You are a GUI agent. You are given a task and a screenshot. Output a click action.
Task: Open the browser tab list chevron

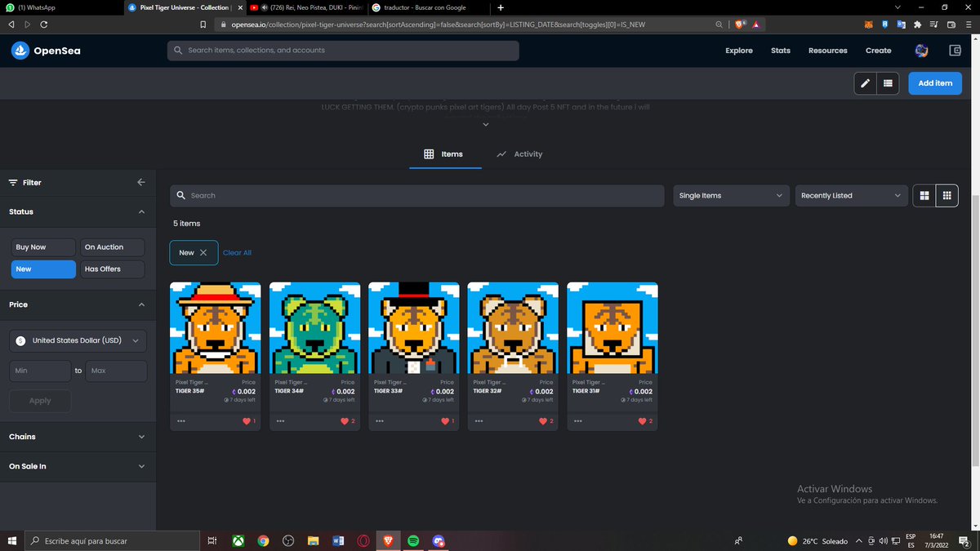[x=898, y=7]
